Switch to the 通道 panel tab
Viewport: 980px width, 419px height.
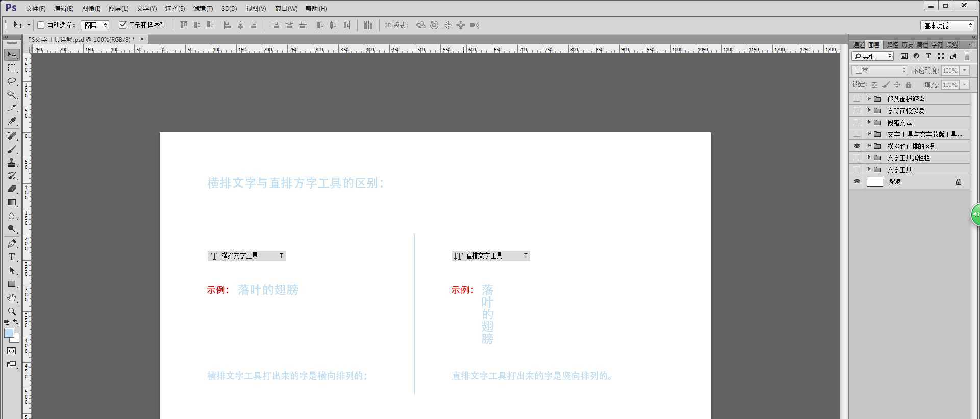coord(859,45)
